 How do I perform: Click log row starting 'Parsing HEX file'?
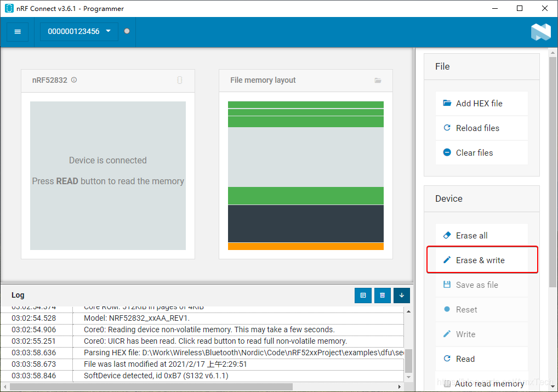(x=202, y=353)
